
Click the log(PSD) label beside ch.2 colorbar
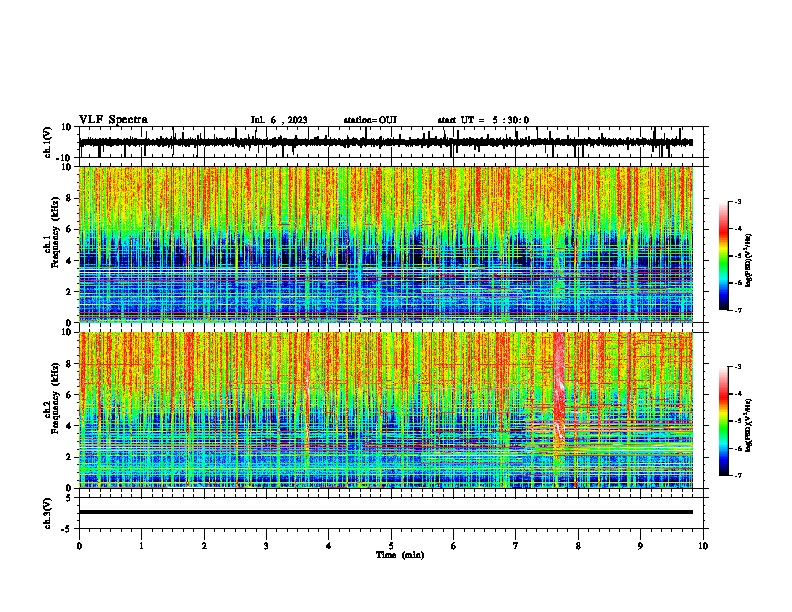coord(749,425)
